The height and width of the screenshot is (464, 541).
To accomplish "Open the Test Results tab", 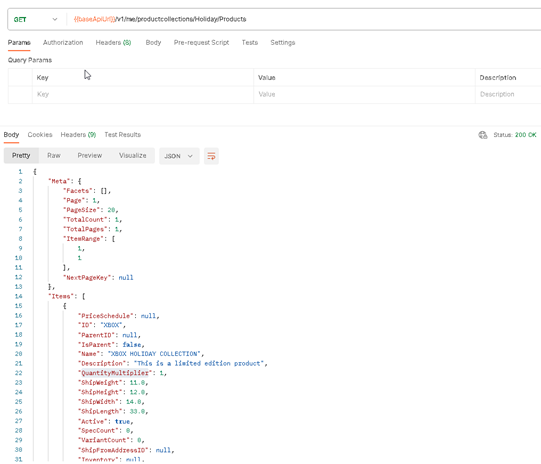I will (x=122, y=135).
